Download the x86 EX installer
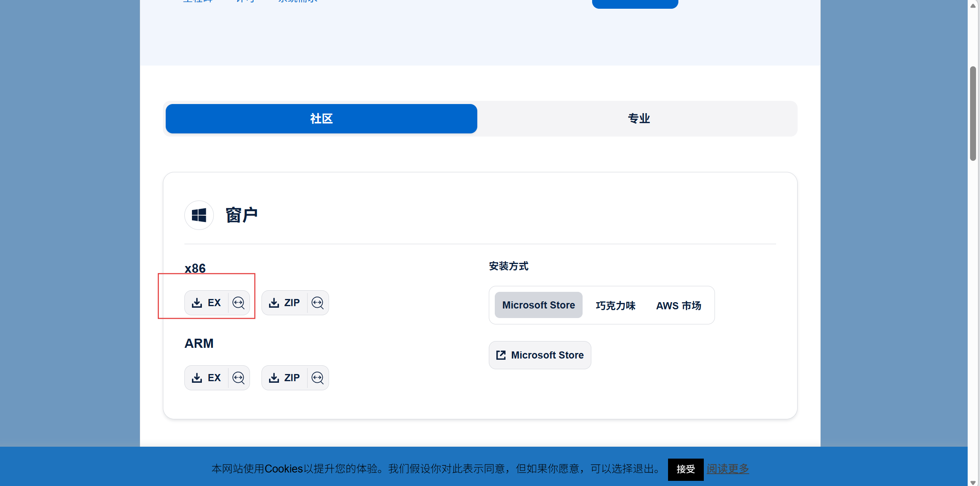980x486 pixels. tap(206, 303)
